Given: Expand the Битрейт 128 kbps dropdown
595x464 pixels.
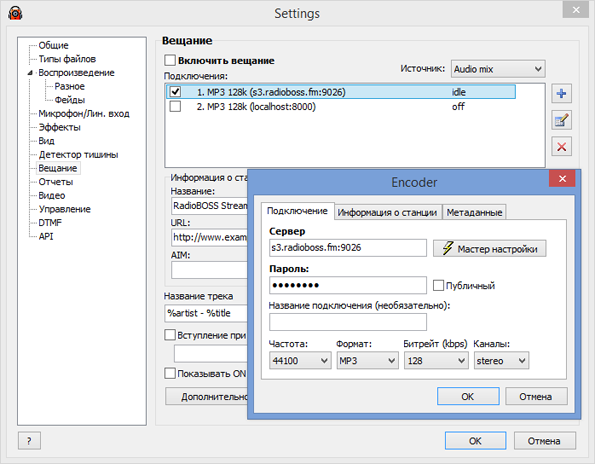Looking at the screenshot, I should coord(435,360).
